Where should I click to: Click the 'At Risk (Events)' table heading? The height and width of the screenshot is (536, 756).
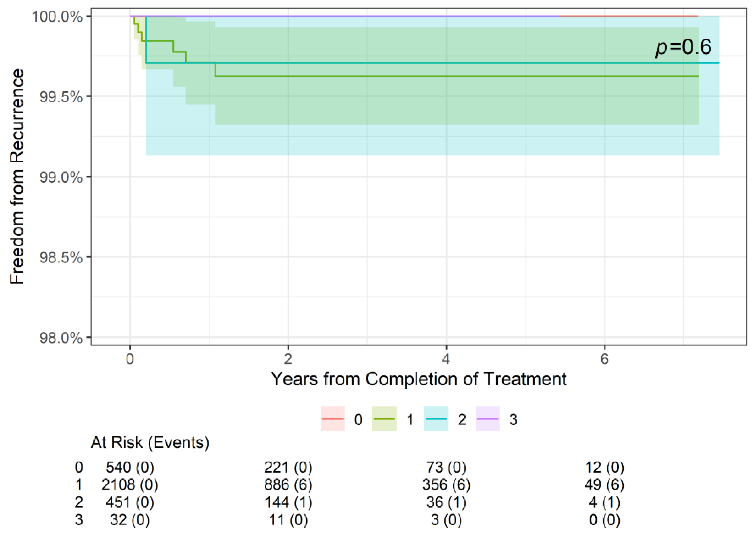click(x=150, y=442)
